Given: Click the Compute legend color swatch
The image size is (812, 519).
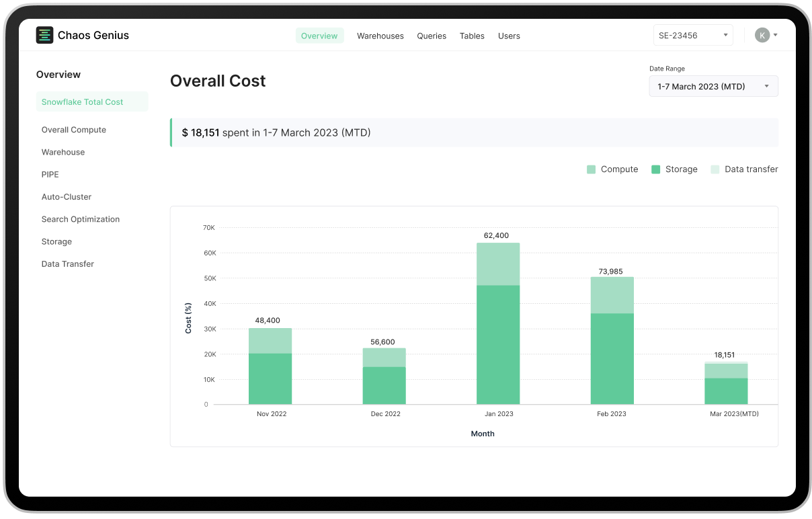Looking at the screenshot, I should [x=592, y=169].
